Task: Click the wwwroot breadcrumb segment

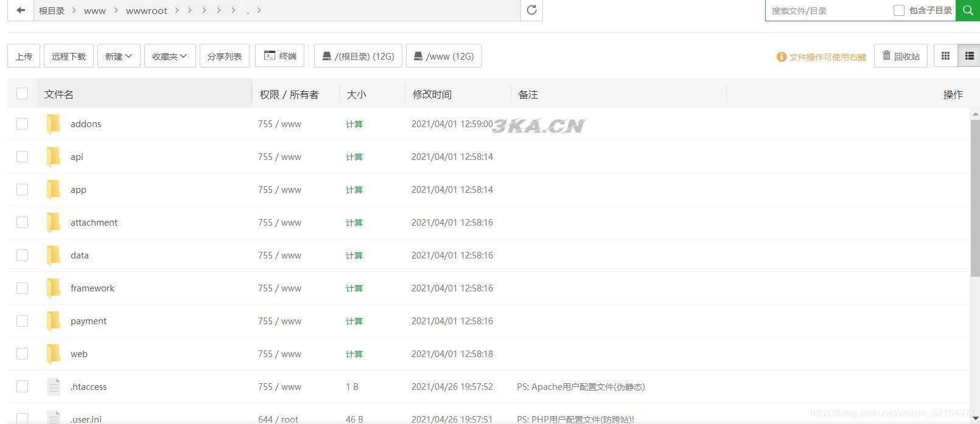Action: 146,11
